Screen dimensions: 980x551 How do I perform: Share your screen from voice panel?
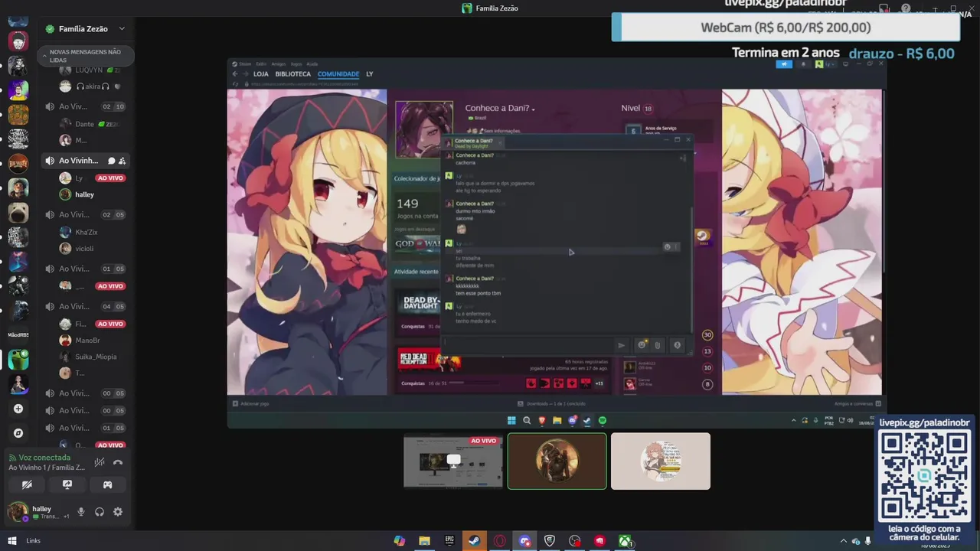(67, 484)
